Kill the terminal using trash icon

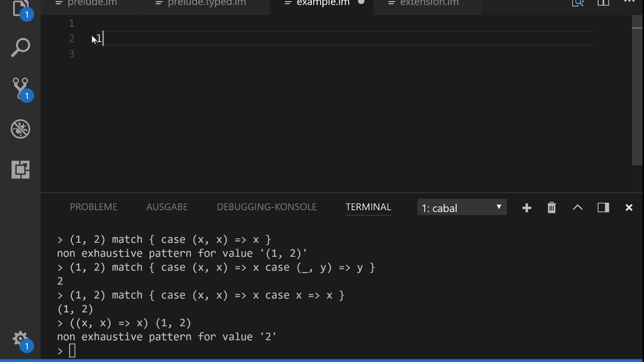(552, 208)
